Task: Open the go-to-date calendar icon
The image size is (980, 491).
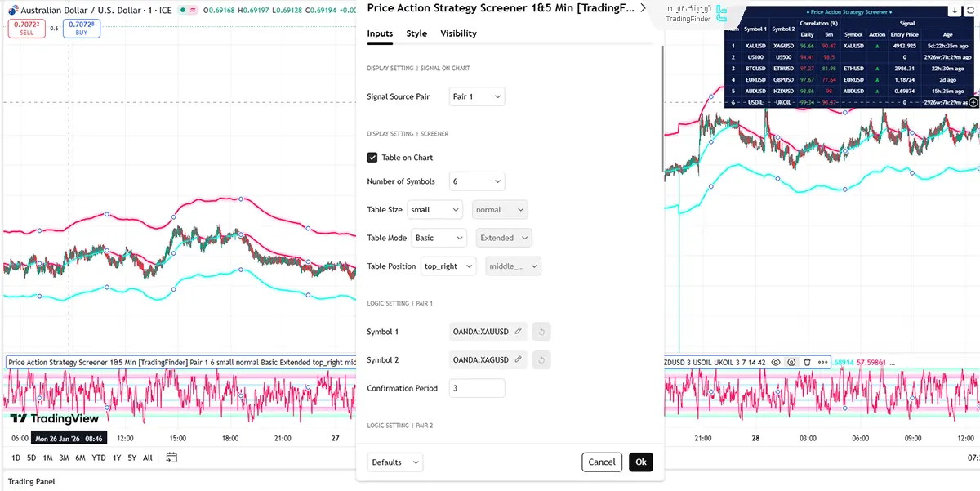Action: (171, 458)
